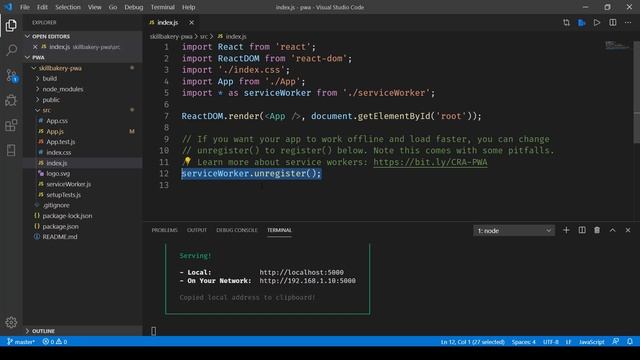Expand the build folder
Screen dimensions: 640x360
pyautogui.click(x=38, y=78)
